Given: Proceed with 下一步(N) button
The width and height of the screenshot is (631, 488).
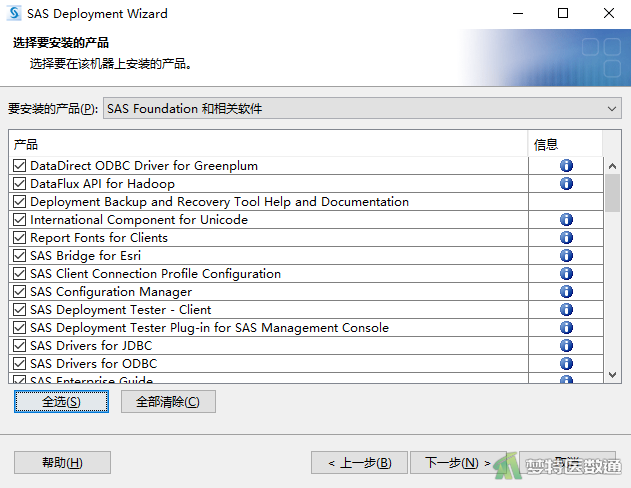Looking at the screenshot, I should (458, 463).
